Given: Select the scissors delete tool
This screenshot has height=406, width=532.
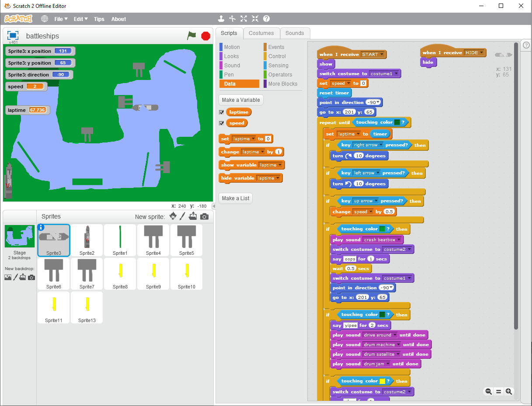Looking at the screenshot, I should pos(233,19).
